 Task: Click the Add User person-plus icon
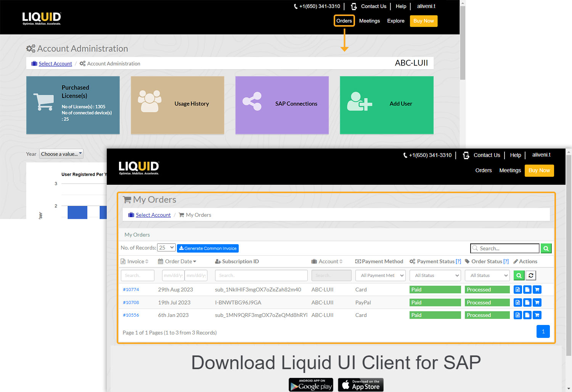click(359, 101)
